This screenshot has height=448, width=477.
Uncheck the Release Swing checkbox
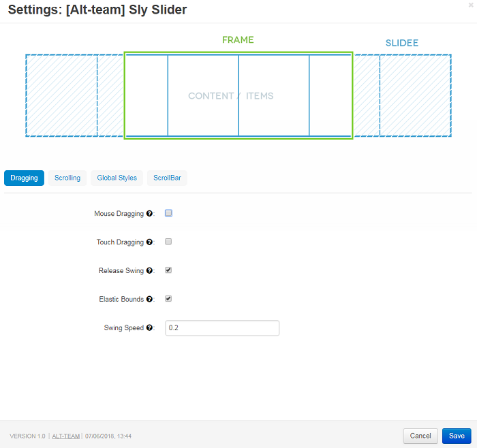[168, 270]
